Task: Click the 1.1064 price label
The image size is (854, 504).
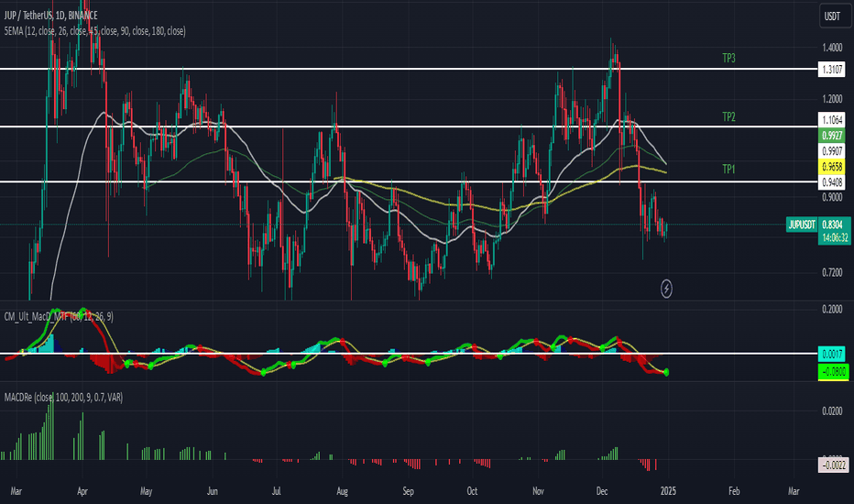Action: coord(832,120)
